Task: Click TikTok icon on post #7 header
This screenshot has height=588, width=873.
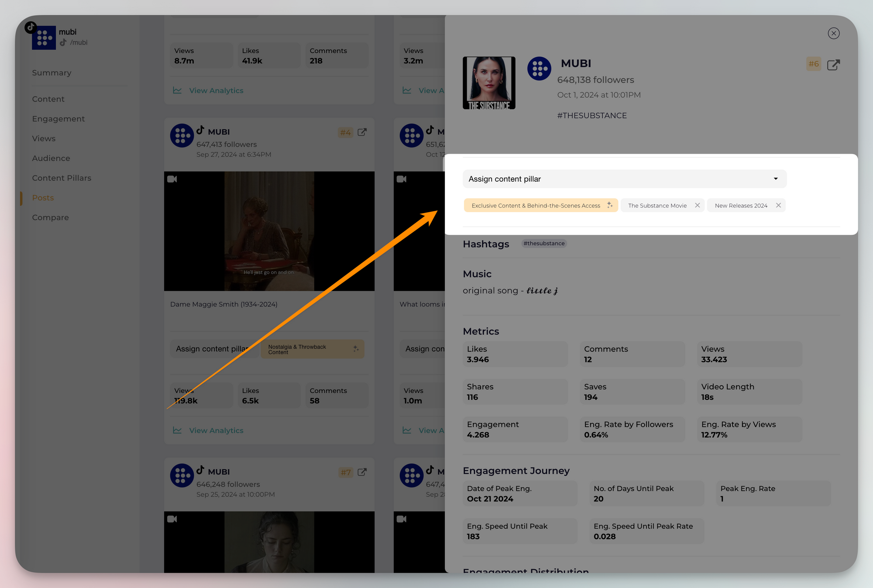Action: (x=200, y=470)
